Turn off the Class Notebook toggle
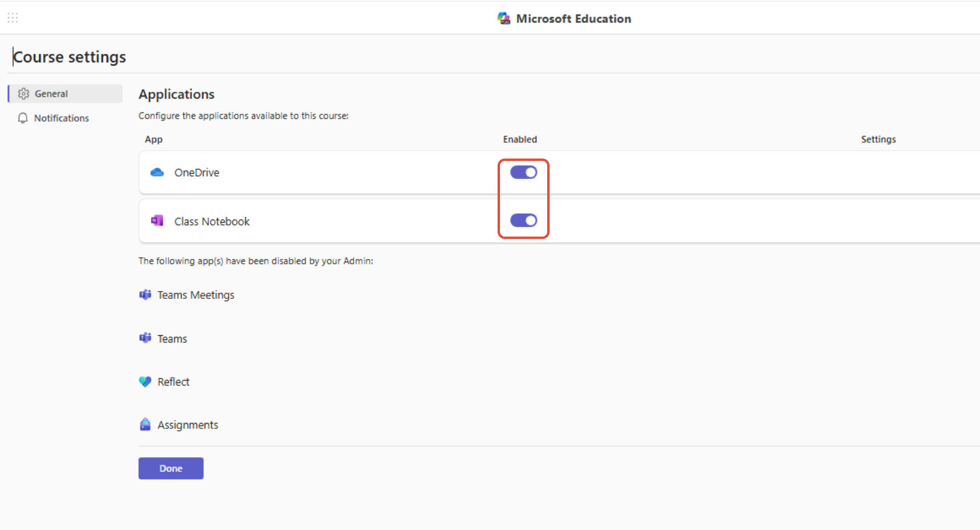 (524, 220)
